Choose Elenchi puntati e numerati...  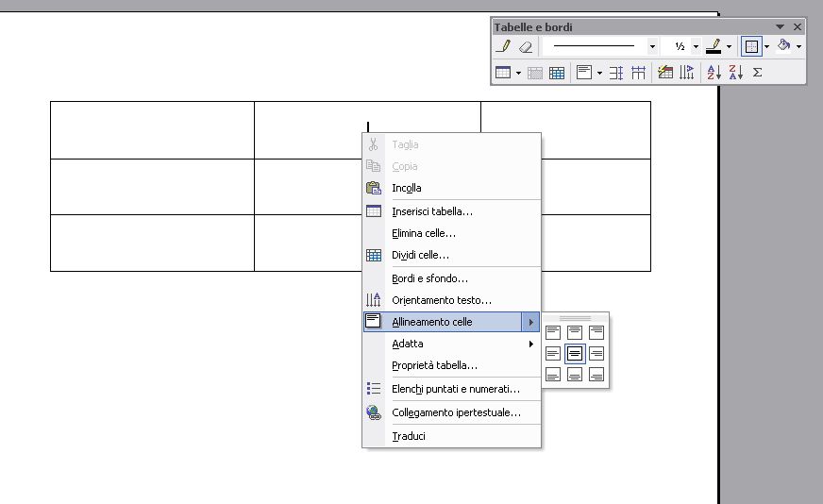click(451, 389)
